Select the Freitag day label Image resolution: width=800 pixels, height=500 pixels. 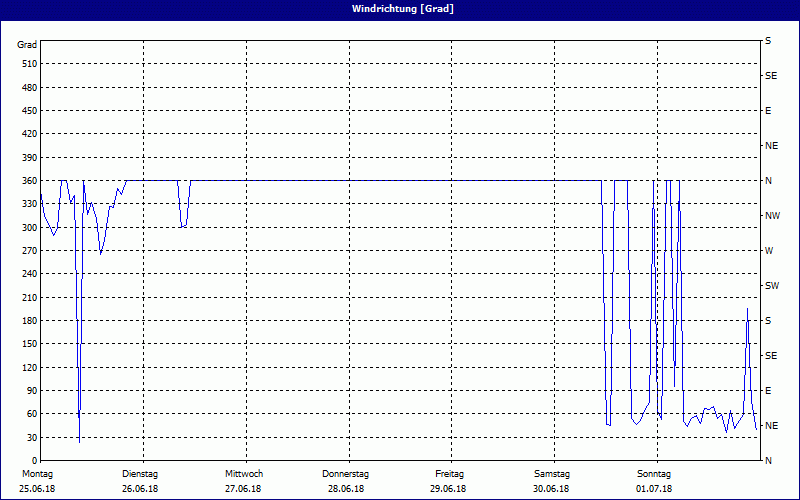(450, 474)
